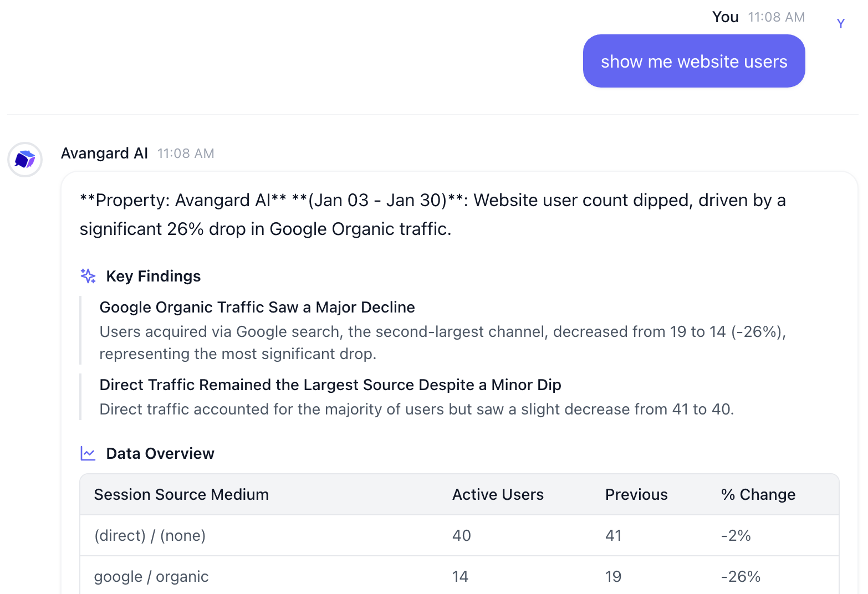Image resolution: width=868 pixels, height=594 pixels.
Task: Click the '(direct) / (none)' table cell
Action: 150,535
